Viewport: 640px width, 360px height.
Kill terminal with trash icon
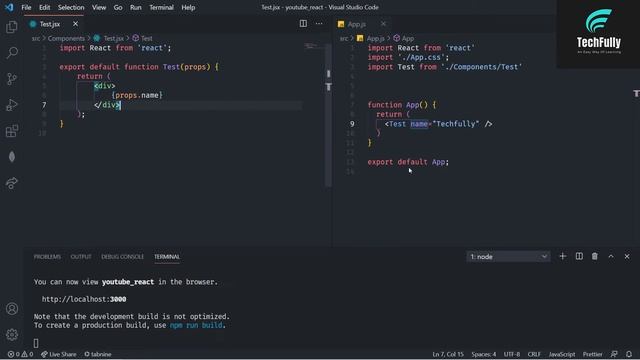tap(595, 256)
